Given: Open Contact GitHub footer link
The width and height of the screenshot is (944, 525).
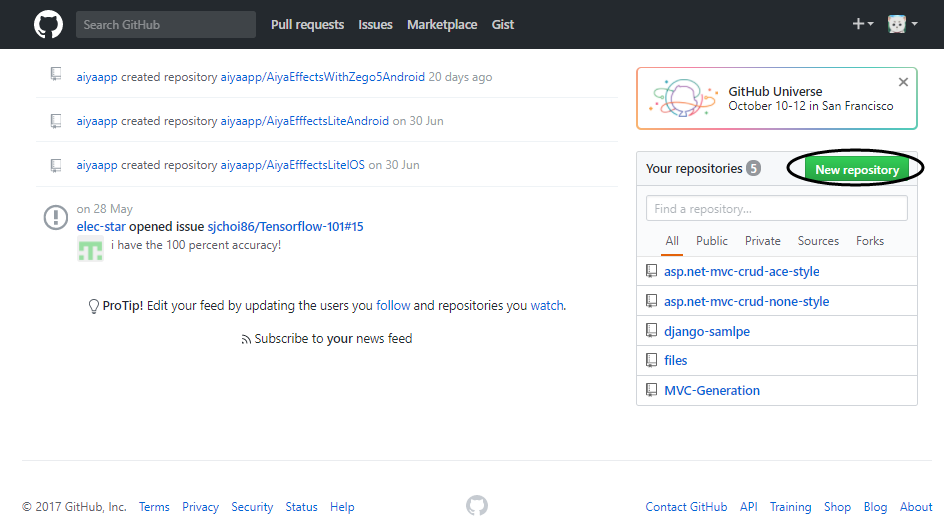Looking at the screenshot, I should point(686,507).
